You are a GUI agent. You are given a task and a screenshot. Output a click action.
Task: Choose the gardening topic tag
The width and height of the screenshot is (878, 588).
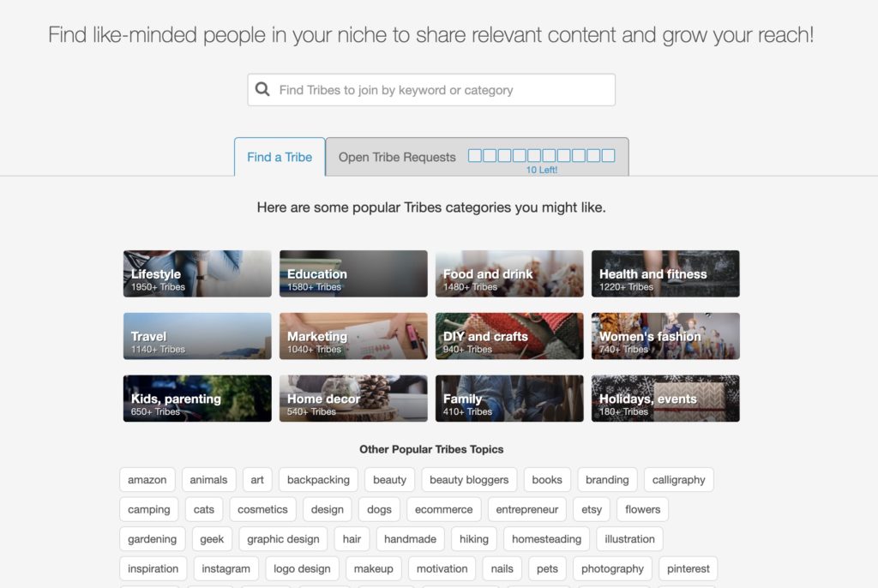[x=153, y=539]
